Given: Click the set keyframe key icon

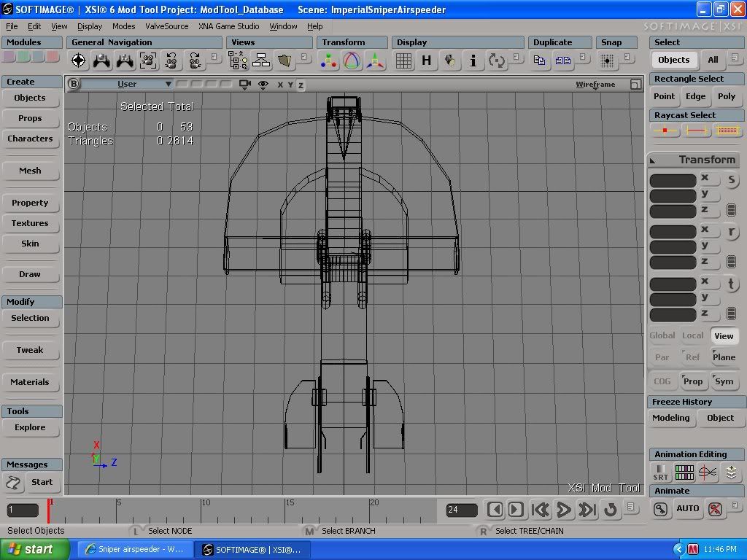Looking at the screenshot, I should [x=660, y=509].
